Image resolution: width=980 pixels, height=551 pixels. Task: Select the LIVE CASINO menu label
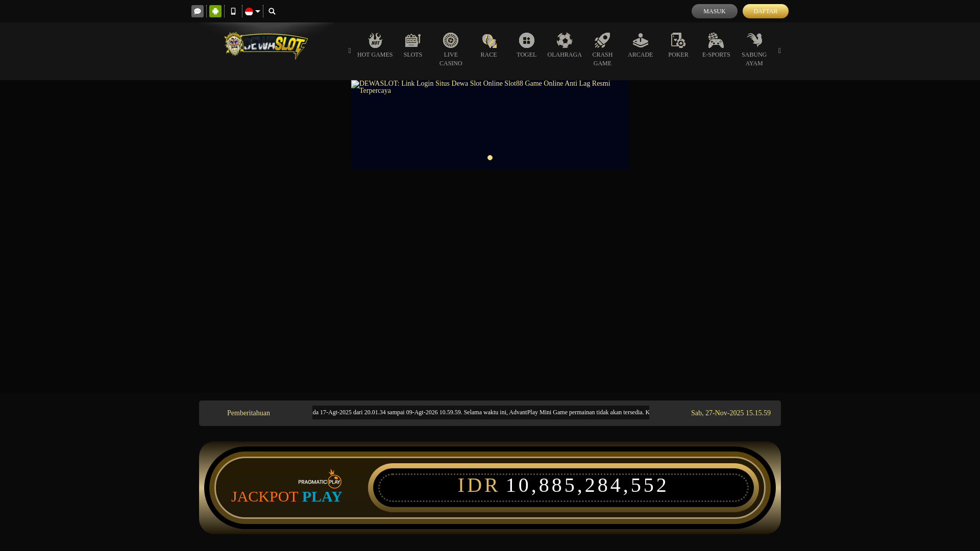(x=451, y=59)
